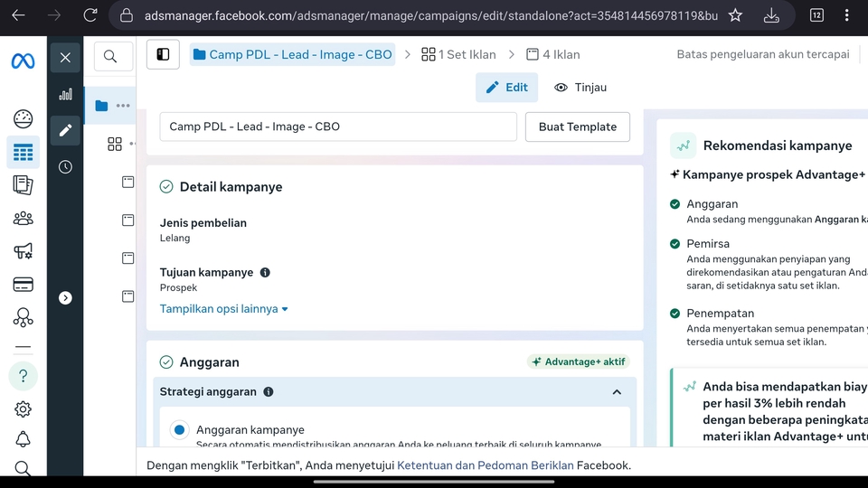Click the Buat Template button

(578, 127)
